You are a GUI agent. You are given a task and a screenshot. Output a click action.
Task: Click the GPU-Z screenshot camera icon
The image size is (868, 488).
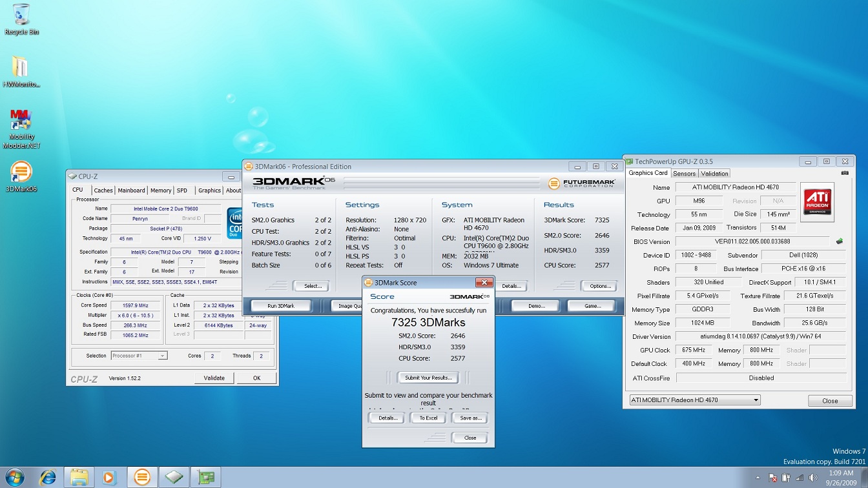coord(845,173)
